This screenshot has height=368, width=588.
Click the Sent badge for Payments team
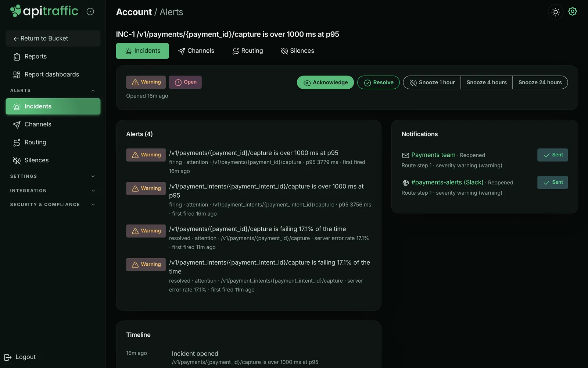(552, 155)
